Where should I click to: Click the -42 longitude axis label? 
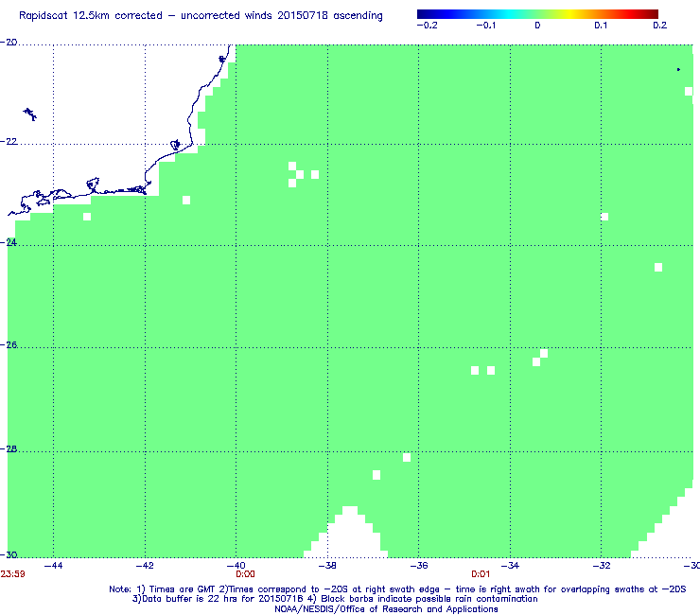click(145, 566)
